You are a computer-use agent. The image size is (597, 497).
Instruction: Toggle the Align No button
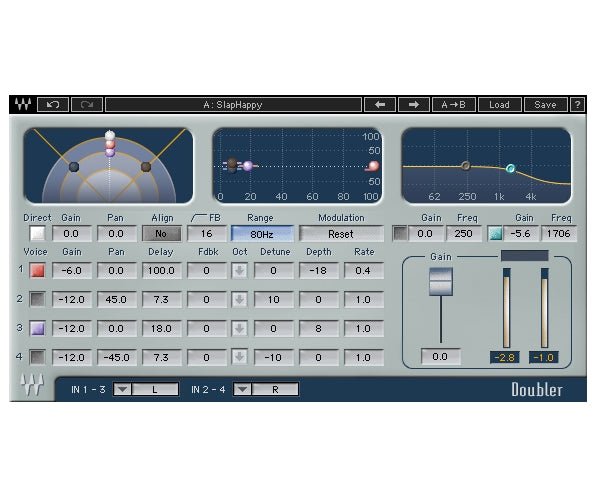tap(161, 233)
